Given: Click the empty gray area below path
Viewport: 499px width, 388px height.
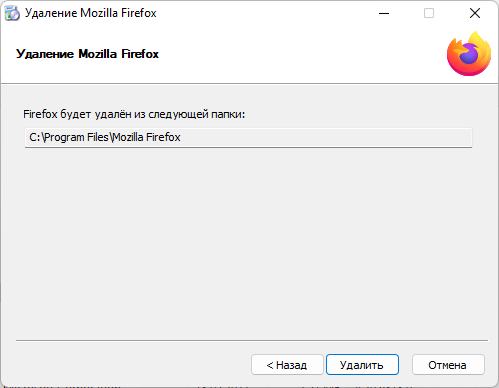Looking at the screenshot, I should pos(248,240).
